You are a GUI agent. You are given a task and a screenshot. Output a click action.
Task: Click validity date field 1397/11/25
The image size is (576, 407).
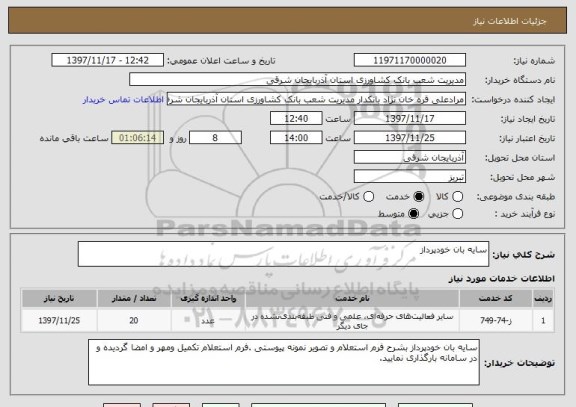(410, 138)
